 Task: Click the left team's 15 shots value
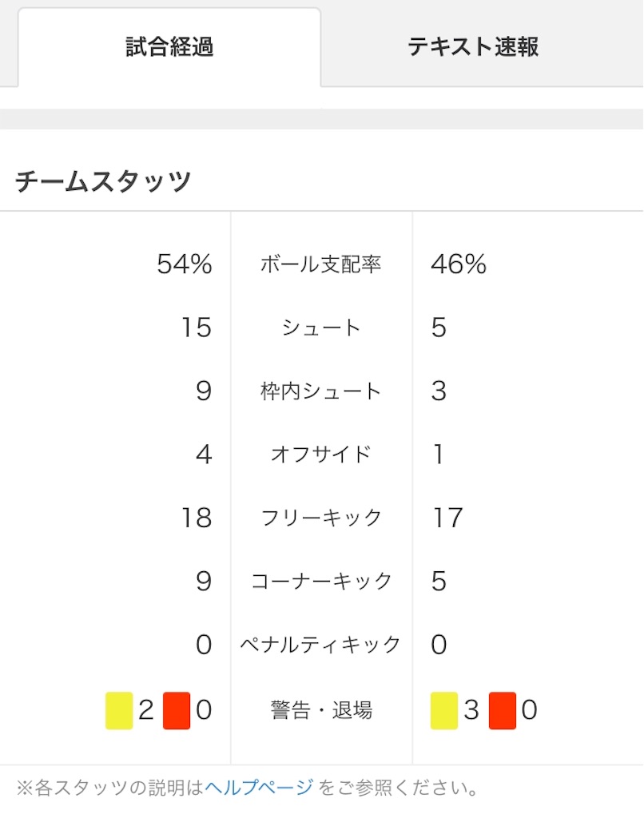pos(197,328)
